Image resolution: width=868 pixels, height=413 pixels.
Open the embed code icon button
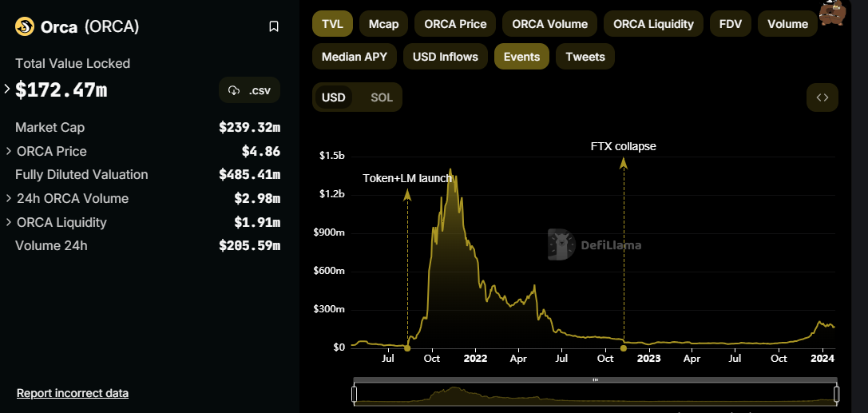click(x=822, y=97)
